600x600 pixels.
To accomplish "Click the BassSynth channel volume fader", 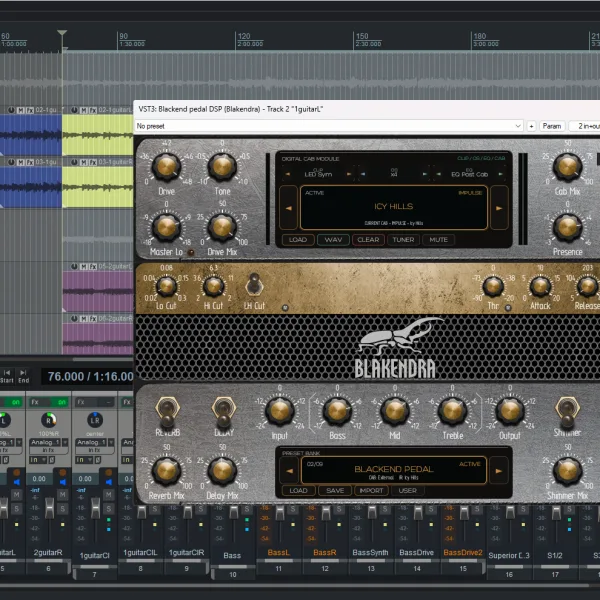I will coord(372,512).
